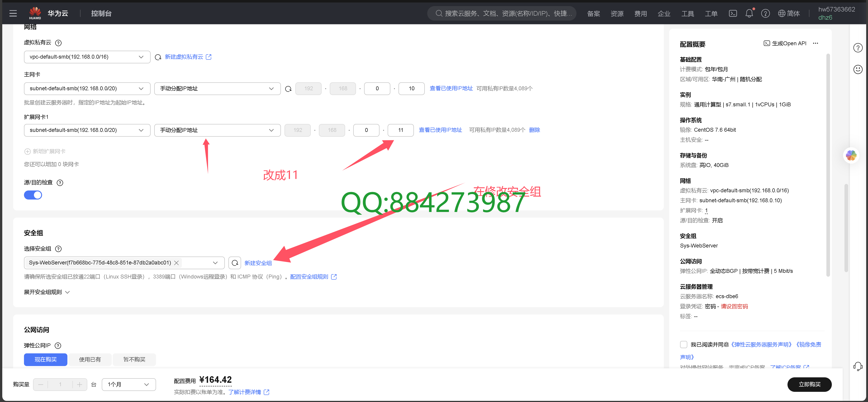Toggle the 源/目的检查 switch
The width and height of the screenshot is (868, 402).
tap(33, 195)
